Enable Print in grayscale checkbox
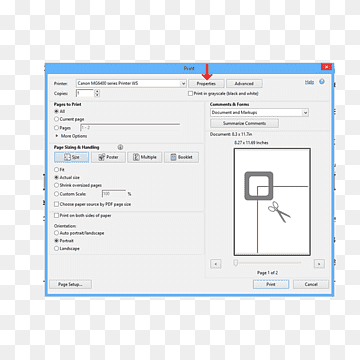 click(191, 94)
